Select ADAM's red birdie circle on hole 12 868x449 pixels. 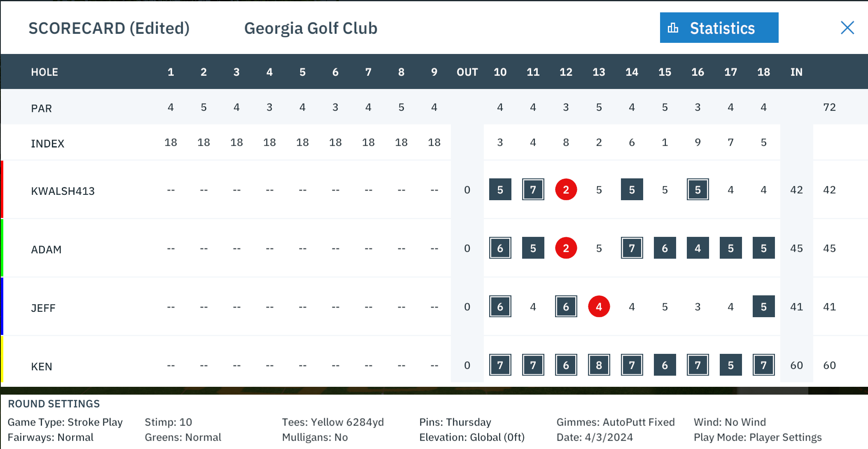click(566, 248)
